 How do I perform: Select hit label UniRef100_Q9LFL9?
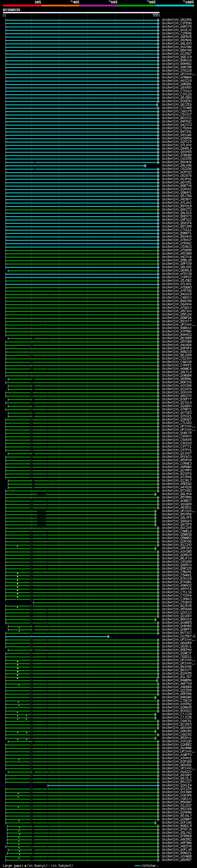(x=177, y=372)
